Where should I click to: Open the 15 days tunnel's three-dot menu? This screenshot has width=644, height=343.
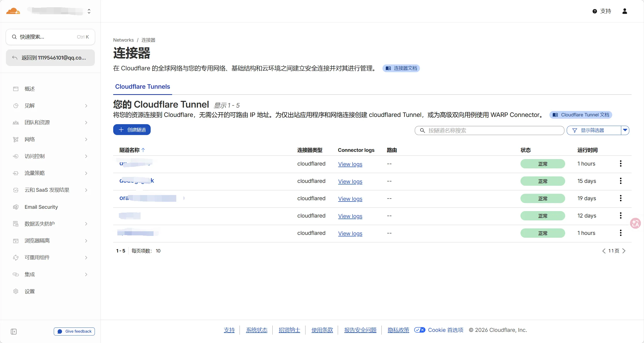tap(620, 181)
